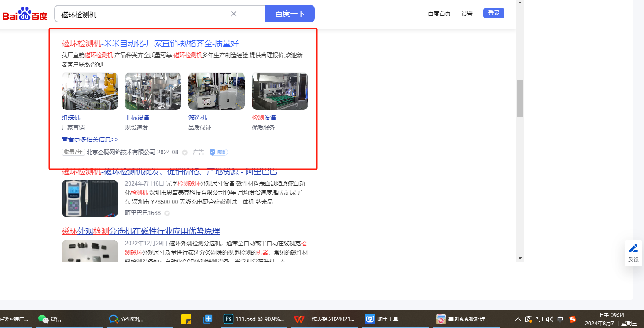Open the 百度首页 link
The height and width of the screenshot is (328, 644).
(x=439, y=14)
